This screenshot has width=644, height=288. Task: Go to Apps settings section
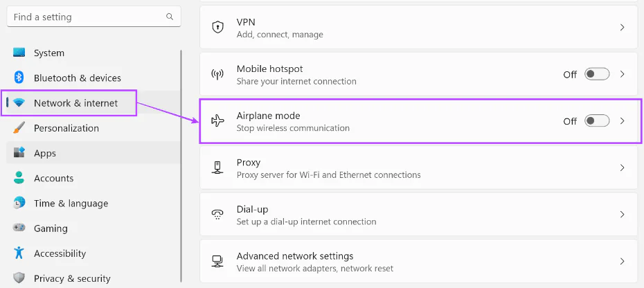pyautogui.click(x=45, y=153)
